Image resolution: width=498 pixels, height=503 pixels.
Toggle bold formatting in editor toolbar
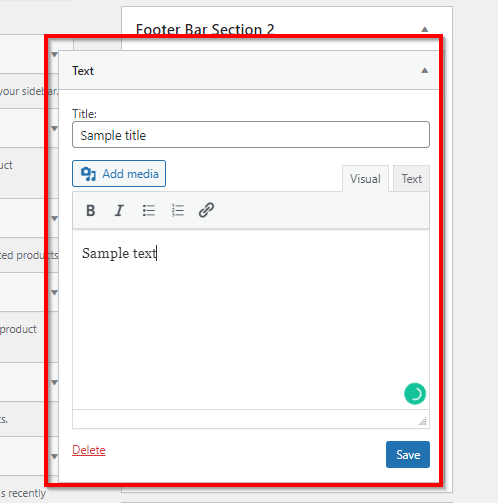point(91,211)
